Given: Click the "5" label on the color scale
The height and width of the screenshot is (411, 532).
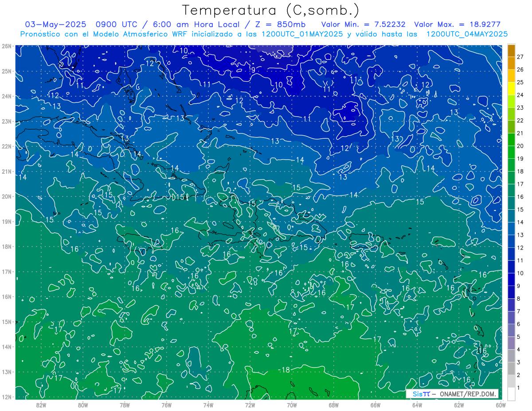Looking at the screenshot, I should (x=519, y=337).
